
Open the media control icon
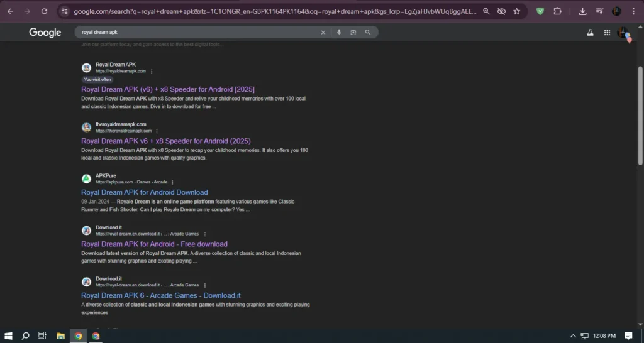pos(599,11)
